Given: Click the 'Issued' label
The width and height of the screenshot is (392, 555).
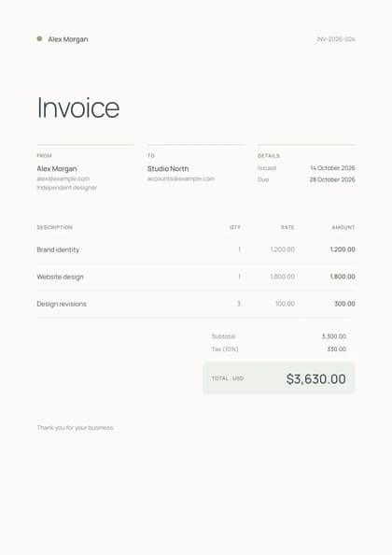Looking at the screenshot, I should click(267, 168).
